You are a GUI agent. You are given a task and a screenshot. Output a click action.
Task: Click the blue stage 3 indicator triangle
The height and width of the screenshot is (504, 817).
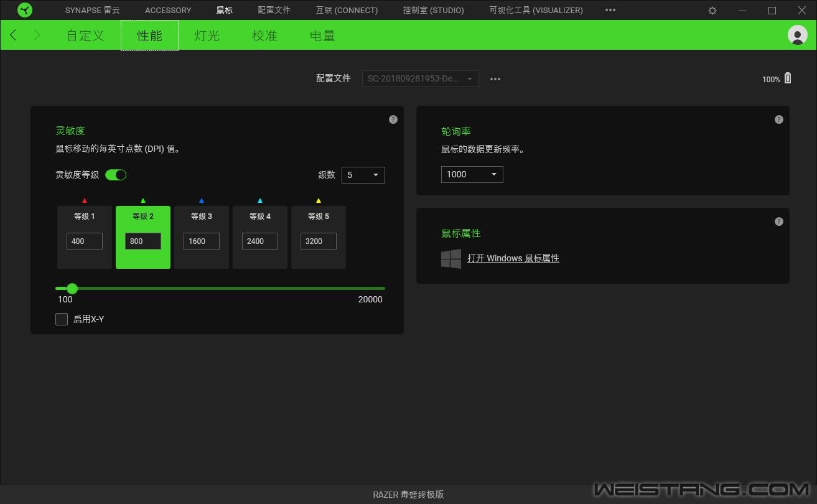pyautogui.click(x=202, y=200)
